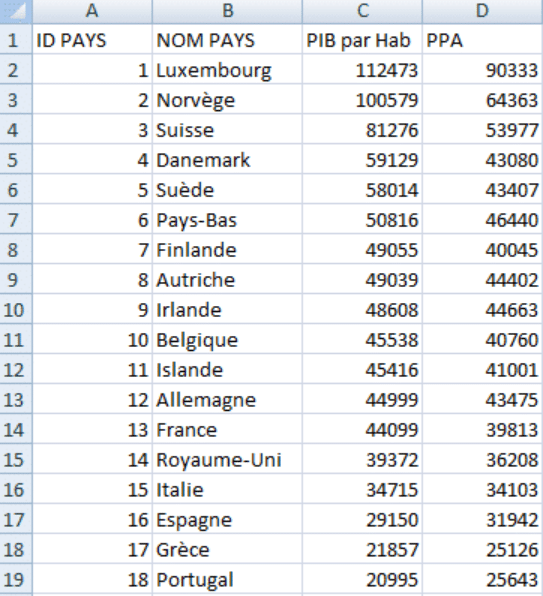Select cell containing 25643
The image size is (543, 596).
[x=482, y=579]
